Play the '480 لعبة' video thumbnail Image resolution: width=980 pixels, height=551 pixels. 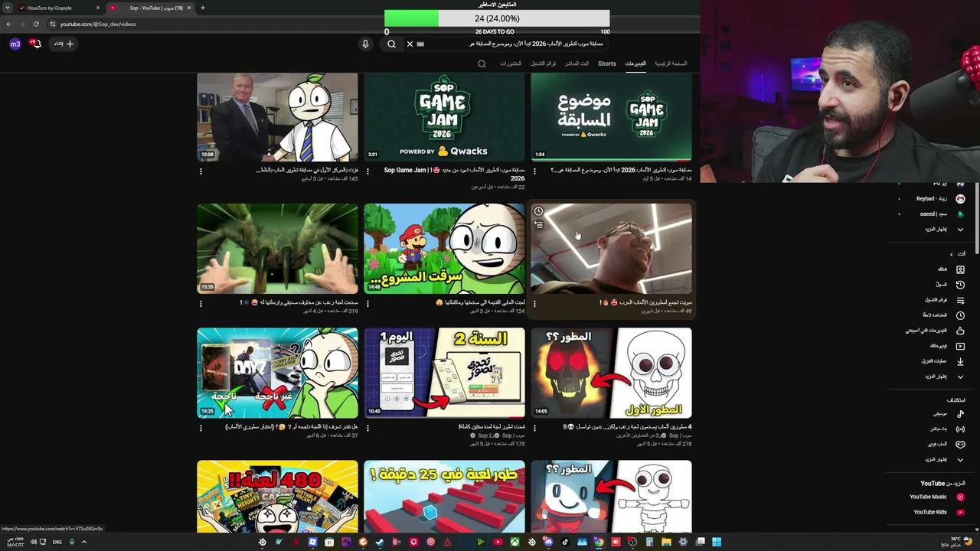277,496
